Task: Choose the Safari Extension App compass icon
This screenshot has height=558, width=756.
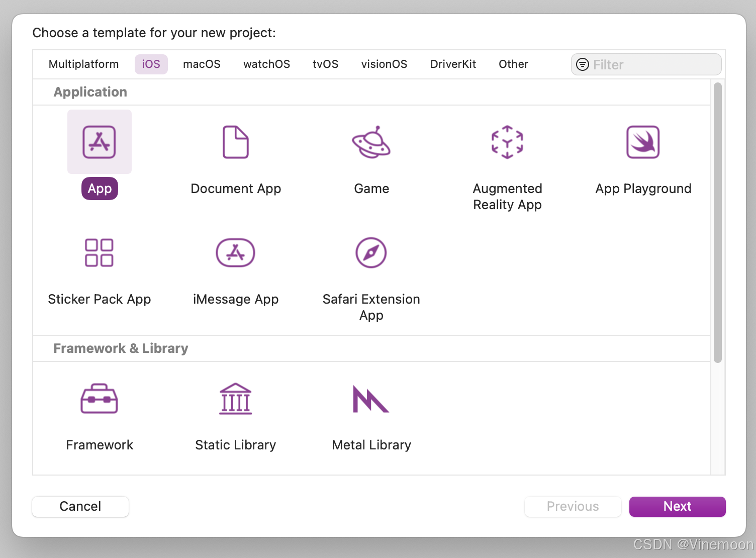Action: [371, 252]
